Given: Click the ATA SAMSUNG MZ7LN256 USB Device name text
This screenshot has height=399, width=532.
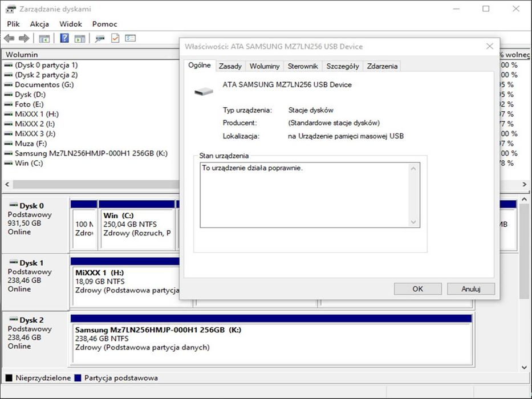Looking at the screenshot, I should pos(287,84).
